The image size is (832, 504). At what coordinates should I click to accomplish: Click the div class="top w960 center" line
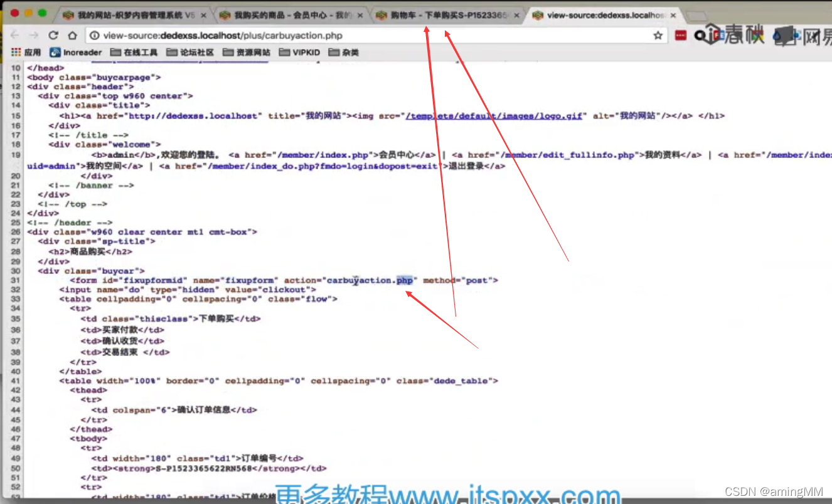(x=115, y=97)
